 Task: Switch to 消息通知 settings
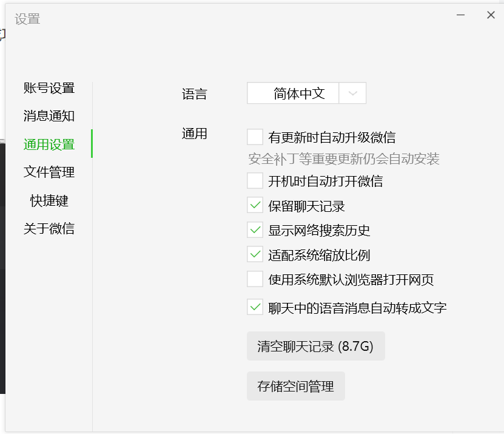coord(49,116)
